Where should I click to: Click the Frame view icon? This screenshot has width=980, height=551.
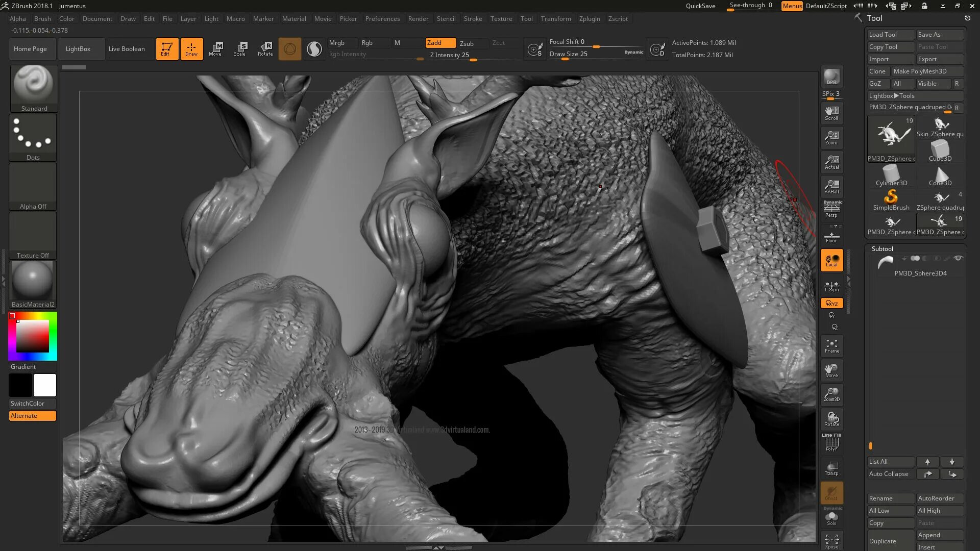click(x=831, y=346)
